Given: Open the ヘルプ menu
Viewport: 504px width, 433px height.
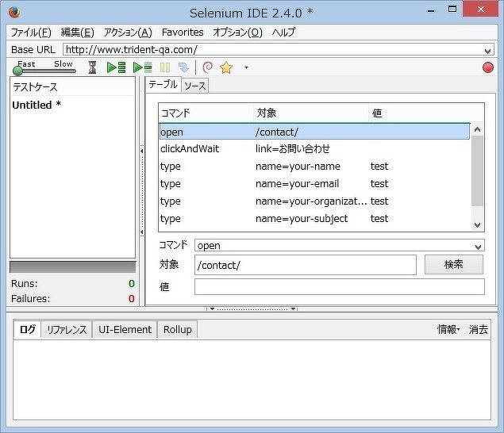Looking at the screenshot, I should point(283,33).
